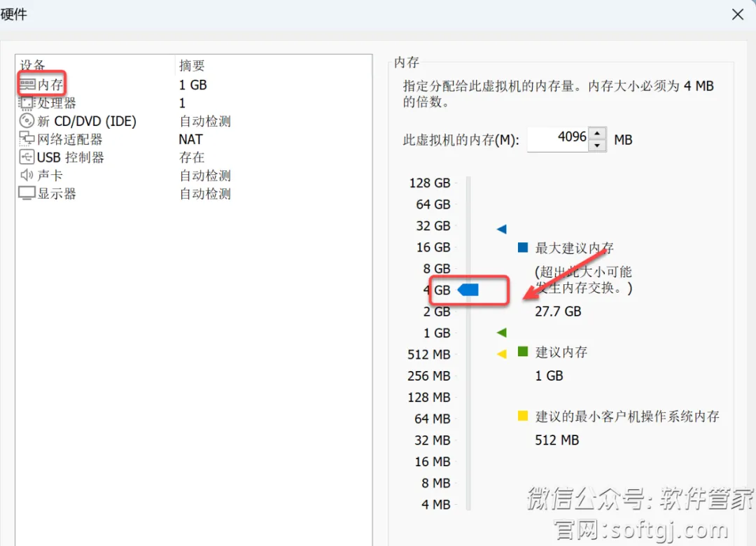Image resolution: width=756 pixels, height=546 pixels.
Task: Select the 新 CD/DVD (IDE) disc icon
Action: (27, 120)
